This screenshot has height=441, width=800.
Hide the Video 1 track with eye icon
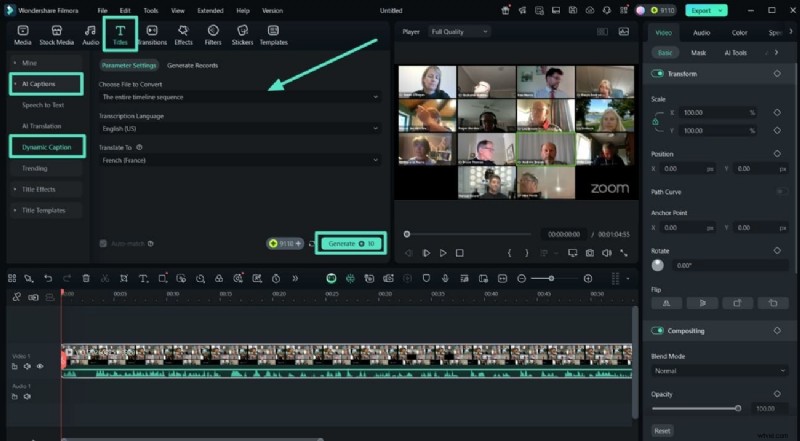click(40, 366)
